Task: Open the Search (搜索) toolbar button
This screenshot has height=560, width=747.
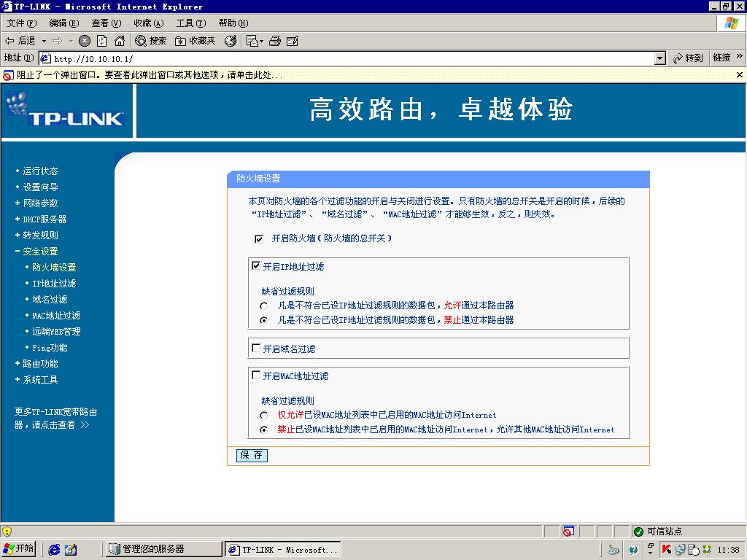Action: tap(151, 41)
